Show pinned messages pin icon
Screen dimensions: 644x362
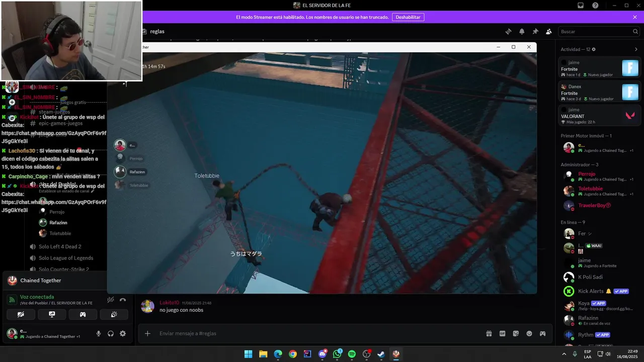(x=535, y=31)
